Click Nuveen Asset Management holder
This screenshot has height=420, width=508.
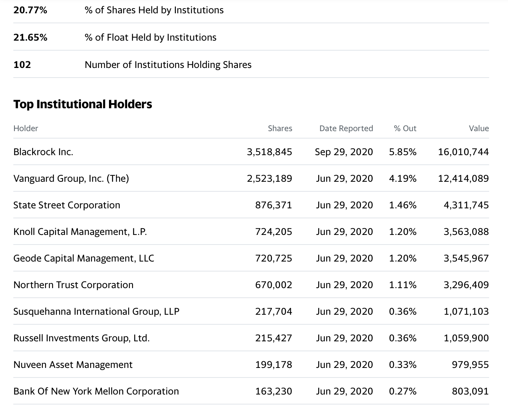(73, 365)
